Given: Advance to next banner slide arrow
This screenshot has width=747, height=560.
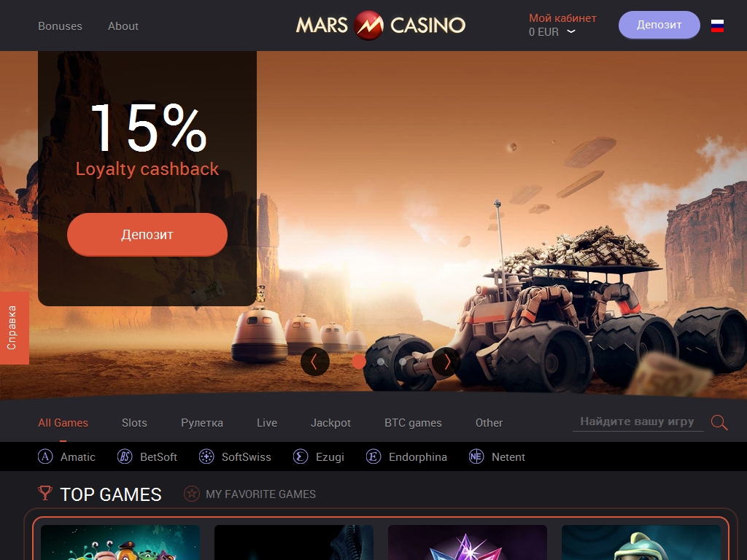Looking at the screenshot, I should tap(446, 362).
